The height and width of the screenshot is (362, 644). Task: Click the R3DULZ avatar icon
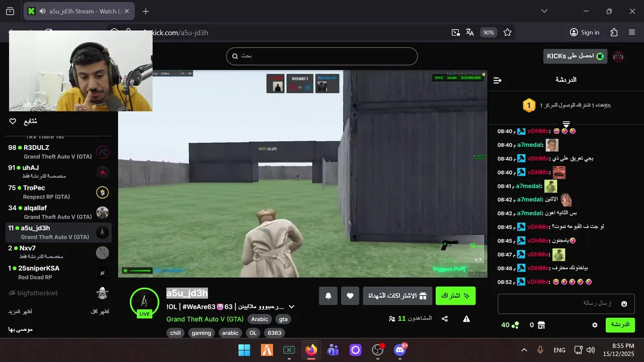tap(103, 152)
